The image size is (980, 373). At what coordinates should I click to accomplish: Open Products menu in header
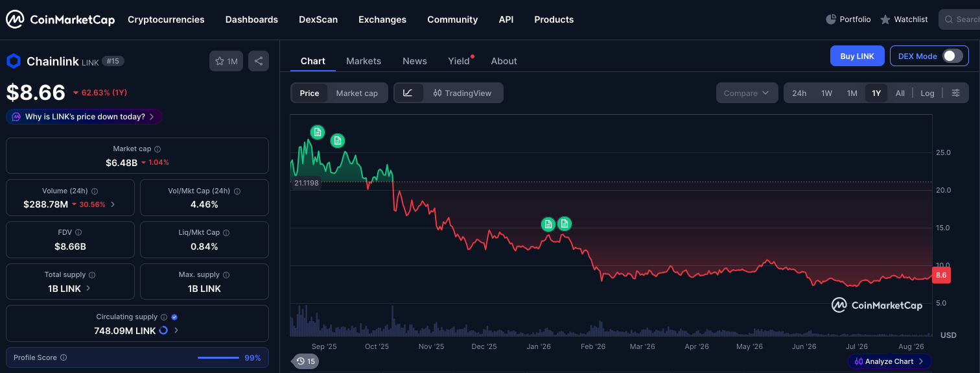(554, 19)
